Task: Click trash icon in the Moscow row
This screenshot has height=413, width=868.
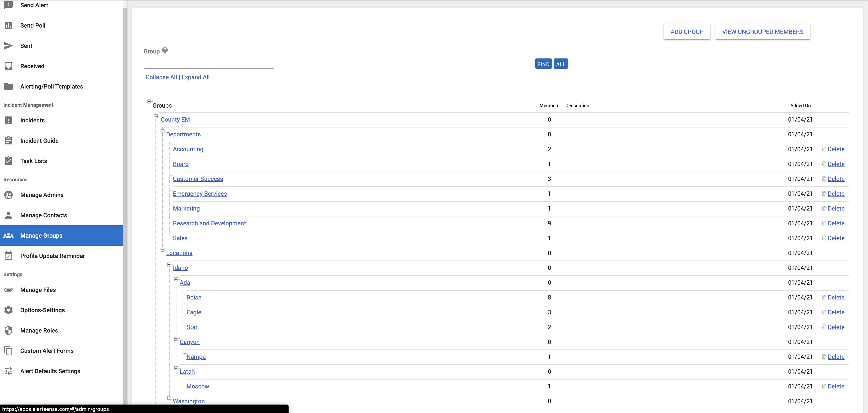Action: (x=823, y=386)
